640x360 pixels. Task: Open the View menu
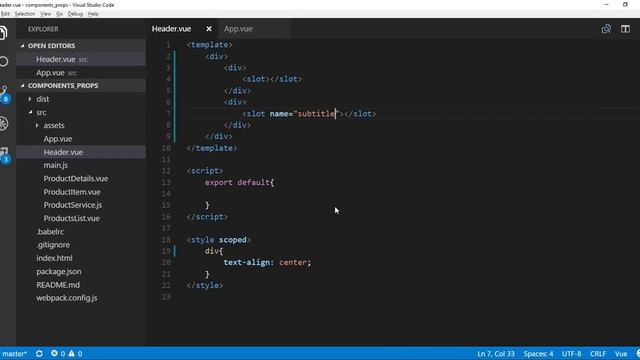(45, 14)
